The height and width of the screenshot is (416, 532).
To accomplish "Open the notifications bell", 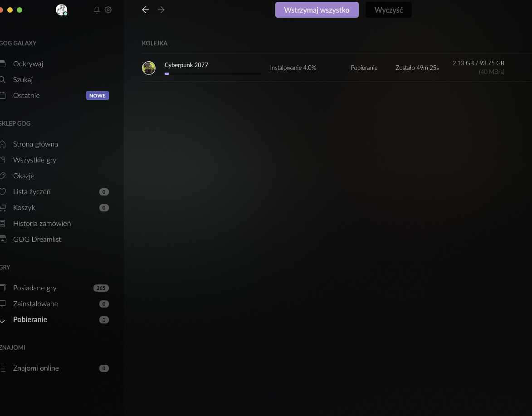I will coord(97,10).
